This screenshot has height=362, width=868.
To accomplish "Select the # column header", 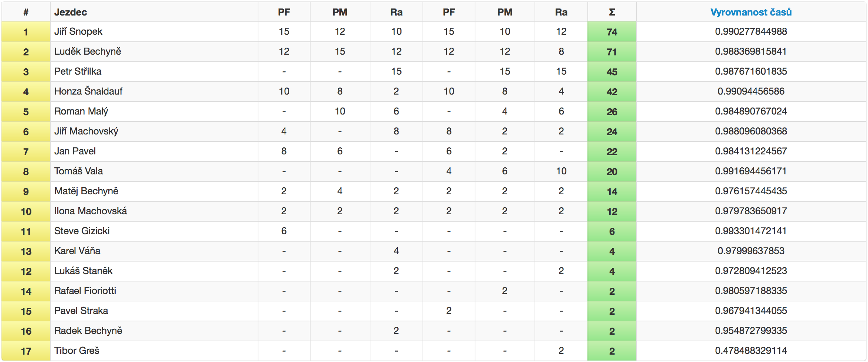I will (x=26, y=12).
